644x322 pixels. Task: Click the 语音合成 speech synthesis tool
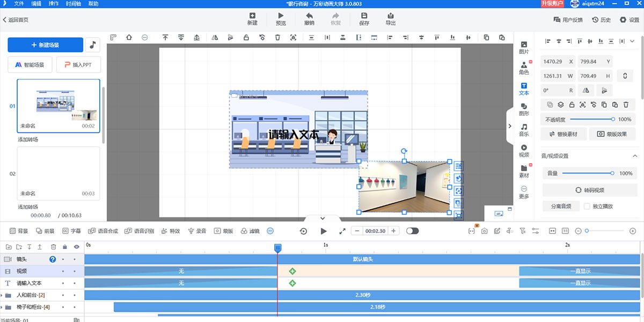[x=103, y=231]
